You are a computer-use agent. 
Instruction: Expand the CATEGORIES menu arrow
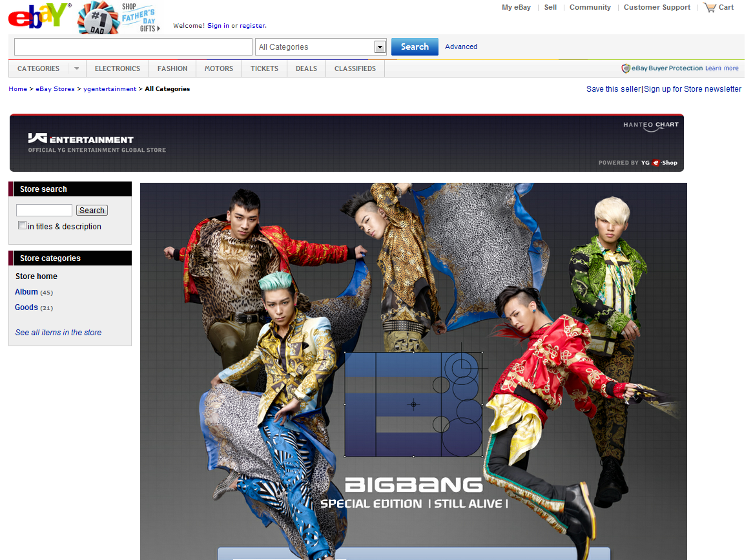[77, 68]
